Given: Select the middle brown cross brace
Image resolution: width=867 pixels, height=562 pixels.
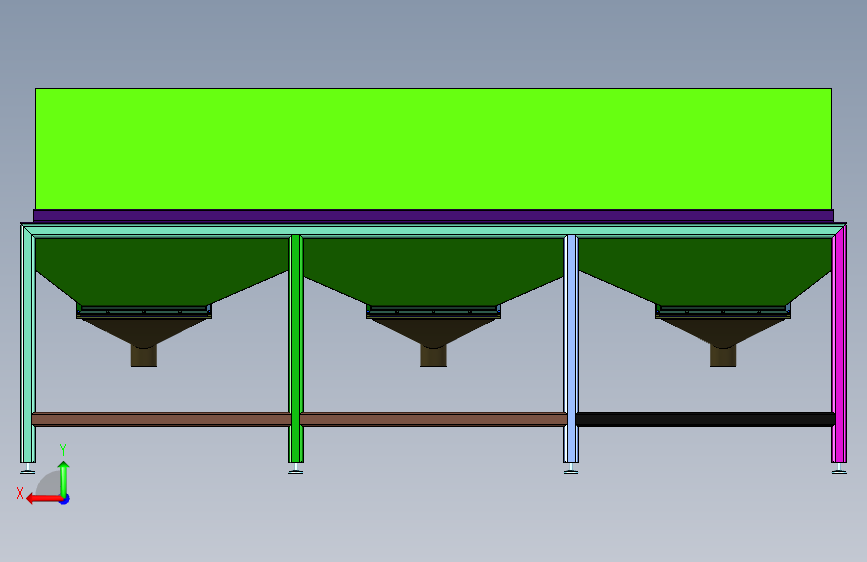Looking at the screenshot, I should [434, 419].
